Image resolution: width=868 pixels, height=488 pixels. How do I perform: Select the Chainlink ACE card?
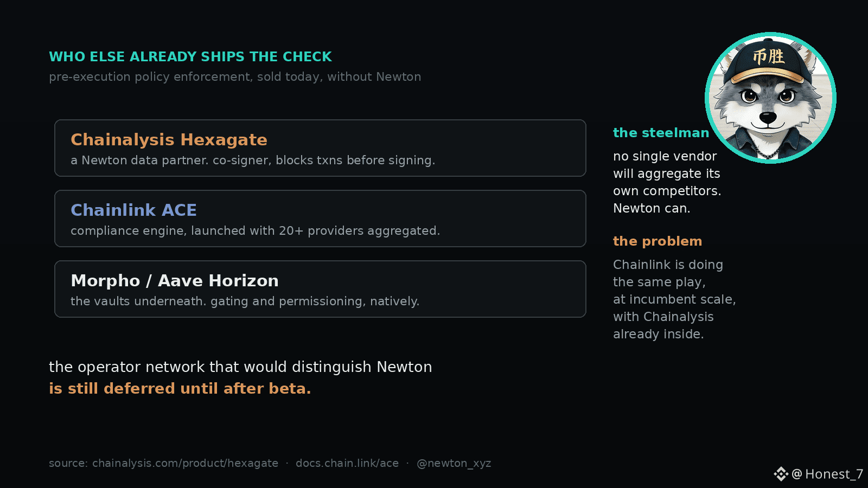320,219
